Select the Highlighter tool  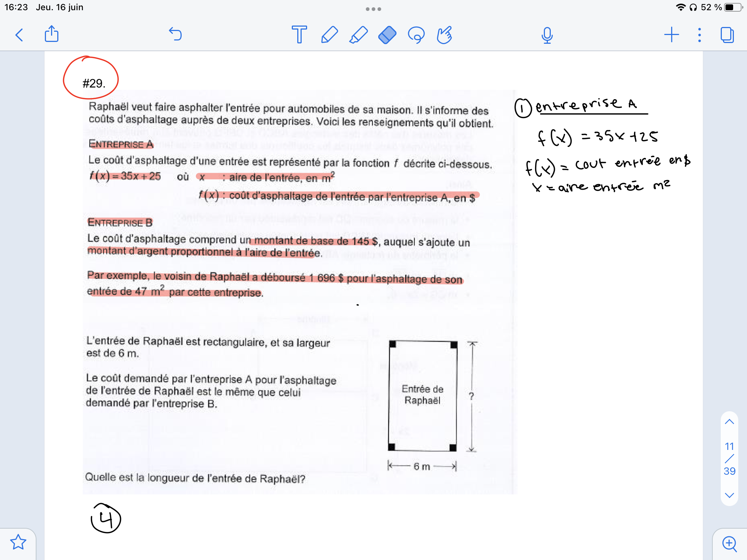pos(358,35)
